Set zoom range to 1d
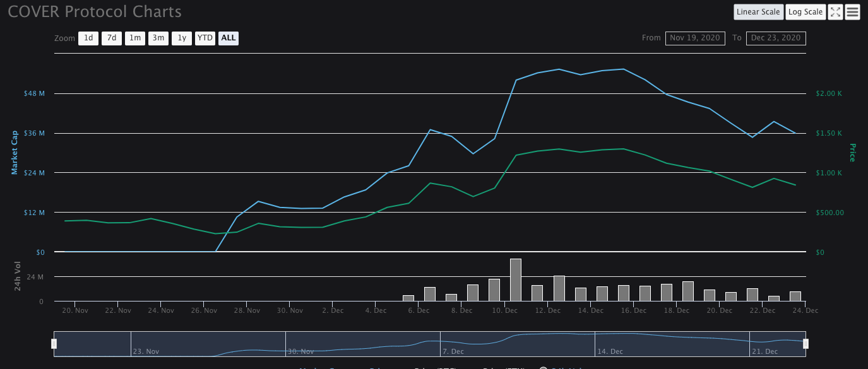 (x=88, y=38)
